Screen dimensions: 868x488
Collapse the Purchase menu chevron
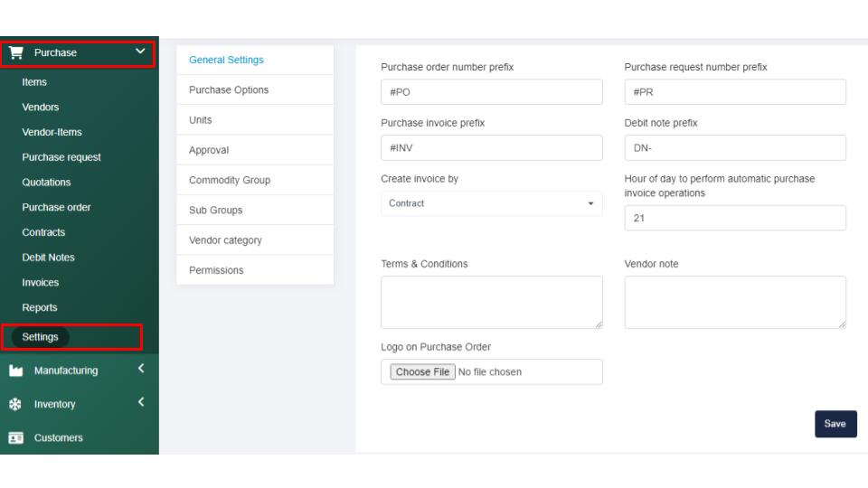point(140,52)
